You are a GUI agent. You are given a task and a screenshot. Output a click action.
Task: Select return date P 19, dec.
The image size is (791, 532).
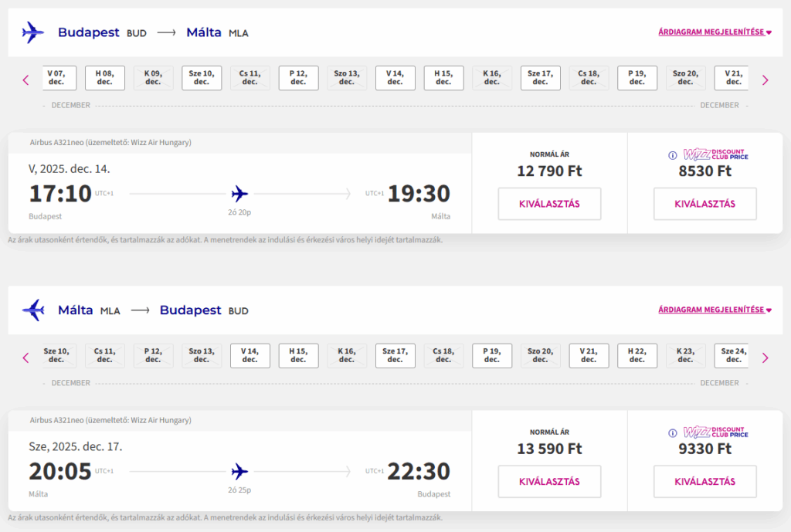click(x=492, y=355)
